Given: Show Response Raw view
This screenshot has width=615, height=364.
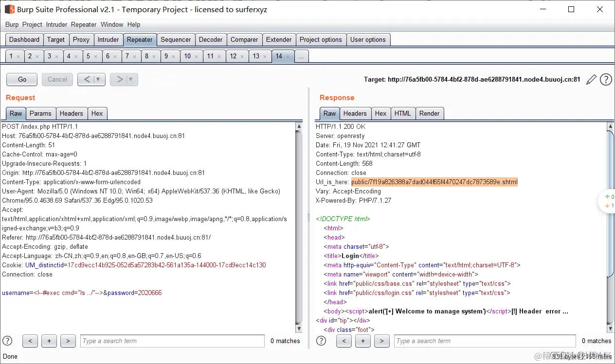Looking at the screenshot, I should 330,113.
